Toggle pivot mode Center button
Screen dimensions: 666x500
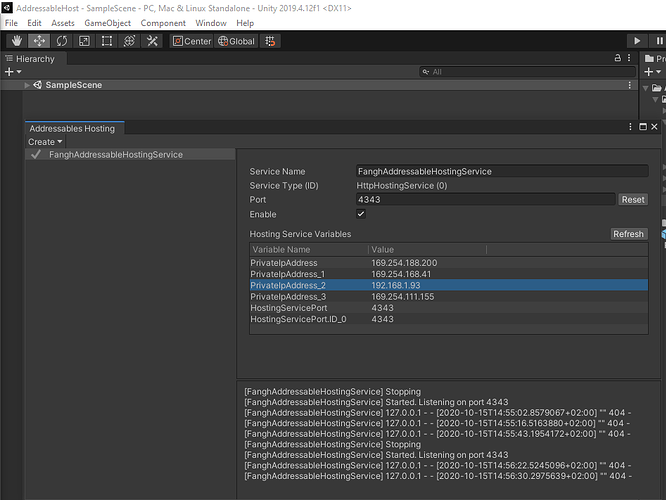point(191,41)
